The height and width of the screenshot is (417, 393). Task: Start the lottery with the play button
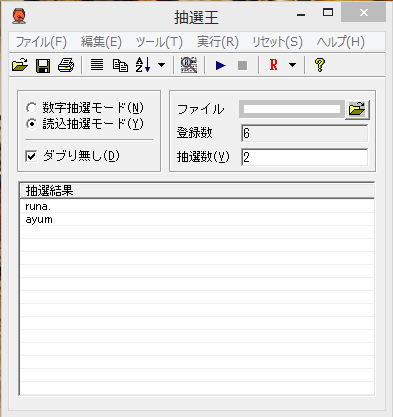tap(221, 65)
